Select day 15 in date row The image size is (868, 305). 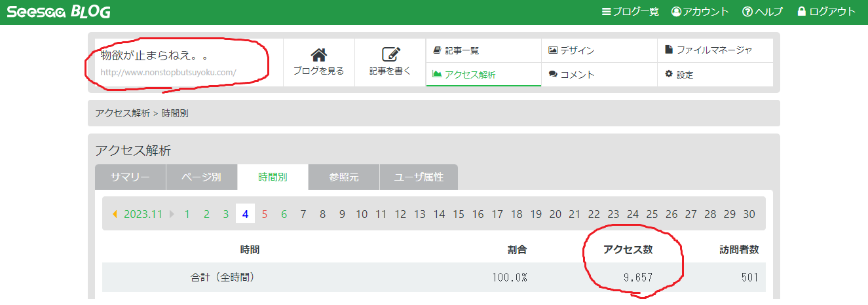click(459, 214)
